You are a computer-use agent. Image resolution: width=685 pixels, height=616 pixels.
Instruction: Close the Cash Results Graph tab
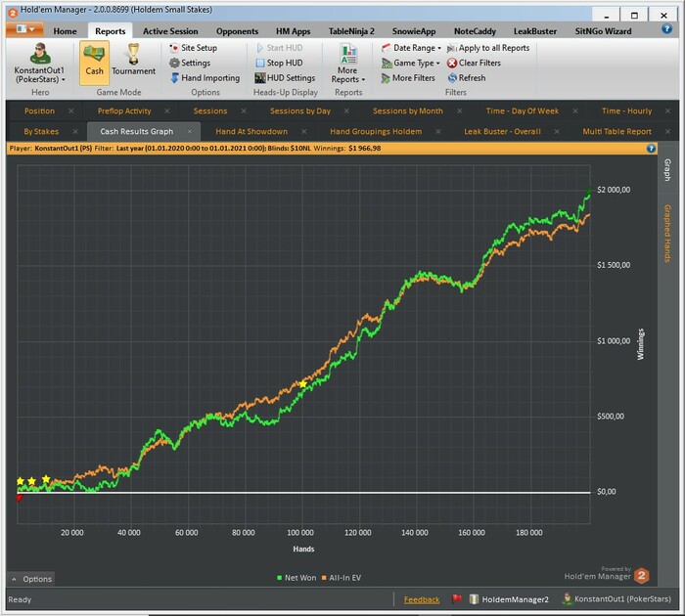190,131
